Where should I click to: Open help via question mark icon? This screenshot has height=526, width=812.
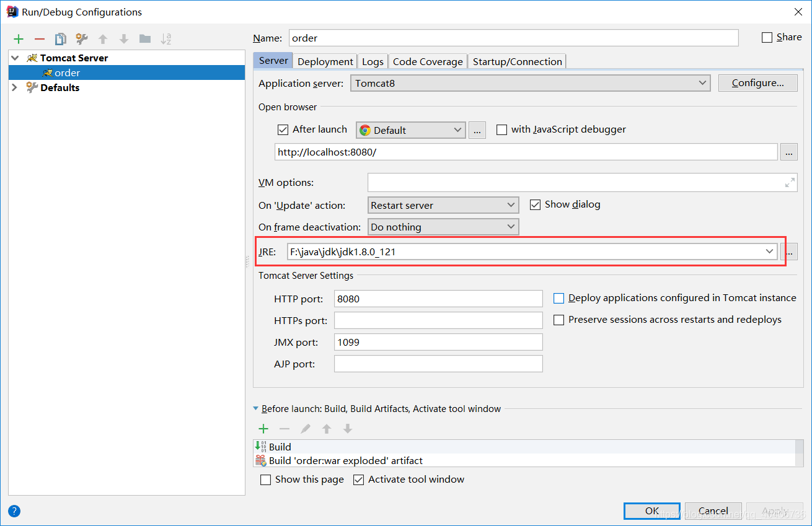[x=14, y=511]
